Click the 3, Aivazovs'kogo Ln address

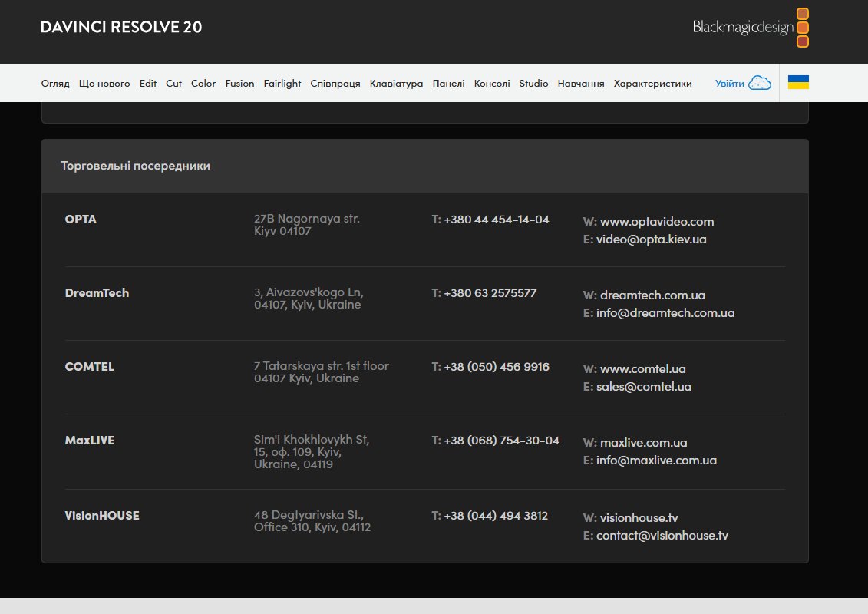(x=309, y=299)
